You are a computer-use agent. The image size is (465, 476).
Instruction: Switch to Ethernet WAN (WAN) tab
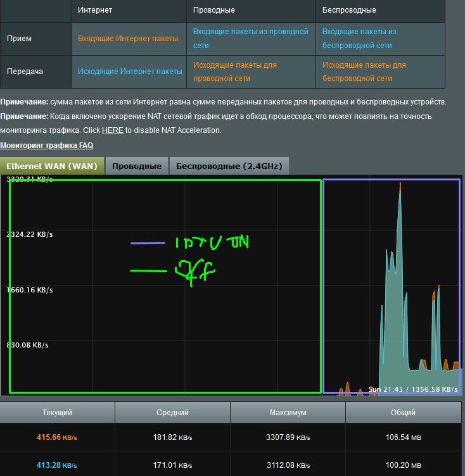(x=52, y=166)
